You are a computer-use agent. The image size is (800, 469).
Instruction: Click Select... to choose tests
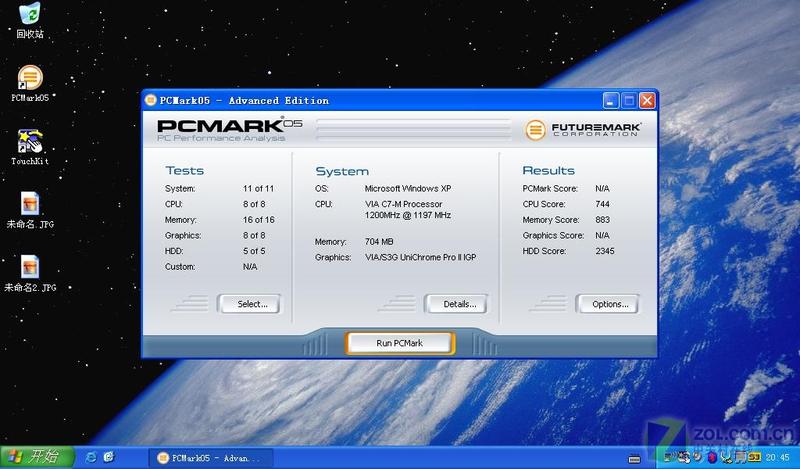coord(249,304)
